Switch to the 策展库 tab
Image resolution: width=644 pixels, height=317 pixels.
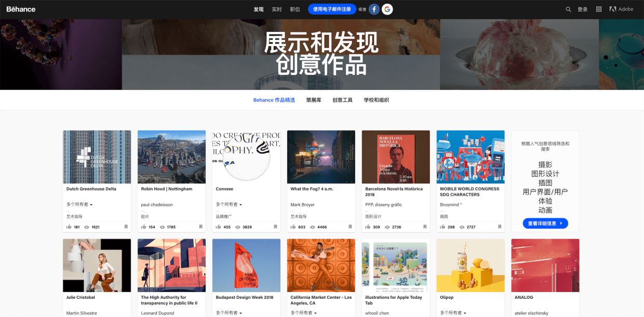pos(314,100)
